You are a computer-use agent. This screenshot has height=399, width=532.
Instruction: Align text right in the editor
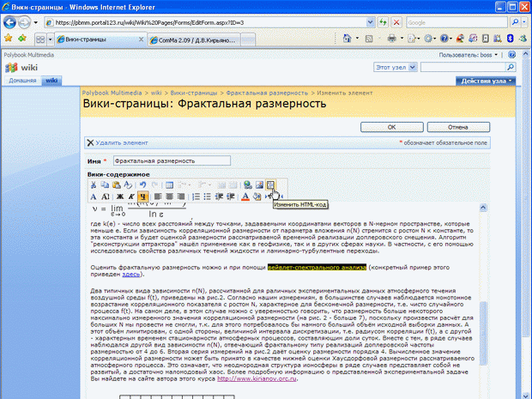click(181, 196)
